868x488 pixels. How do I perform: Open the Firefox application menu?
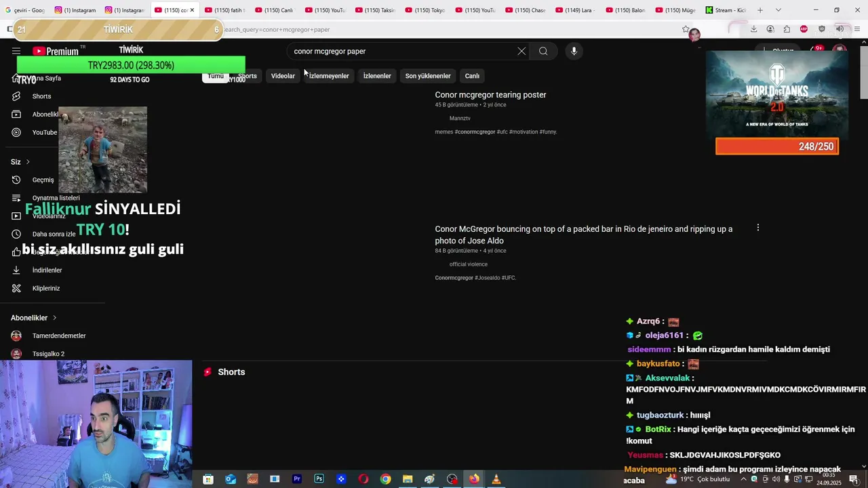pos(857,29)
